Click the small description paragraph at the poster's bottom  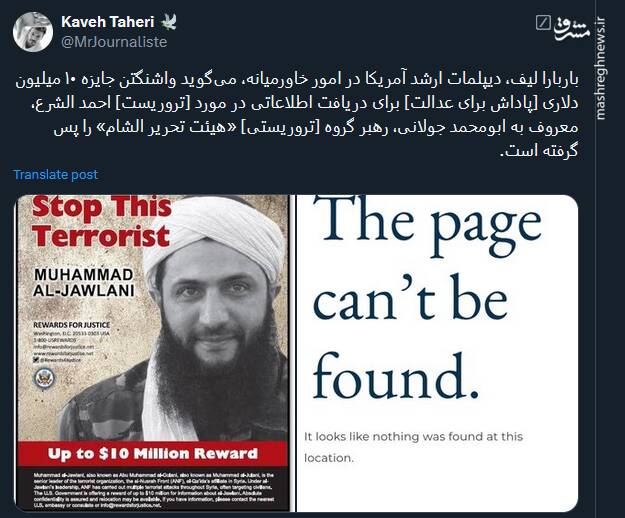154,491
